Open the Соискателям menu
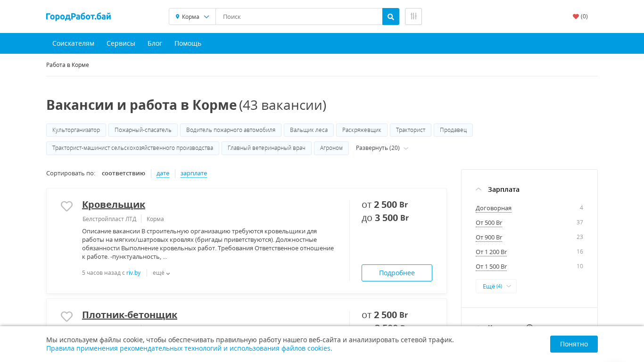The image size is (644, 362). tap(73, 43)
